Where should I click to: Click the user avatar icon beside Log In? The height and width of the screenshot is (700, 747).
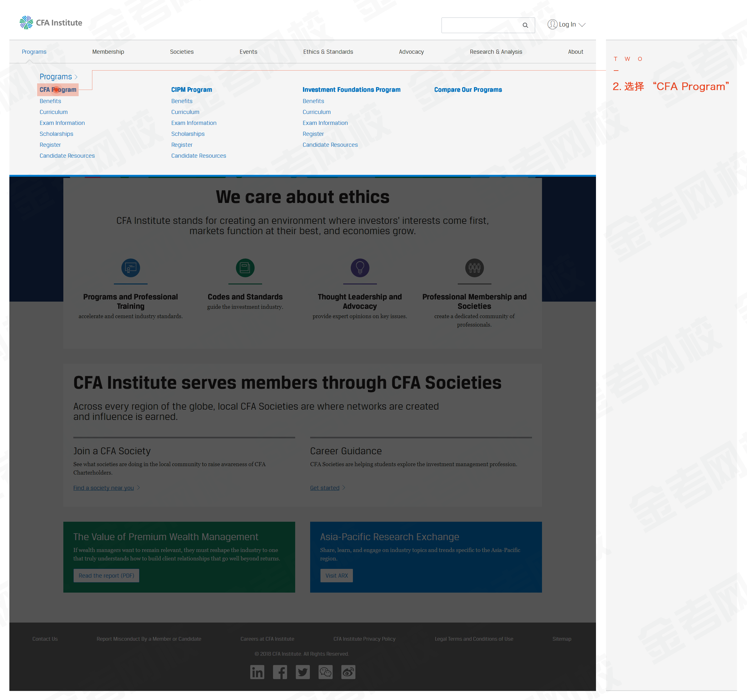pyautogui.click(x=552, y=24)
